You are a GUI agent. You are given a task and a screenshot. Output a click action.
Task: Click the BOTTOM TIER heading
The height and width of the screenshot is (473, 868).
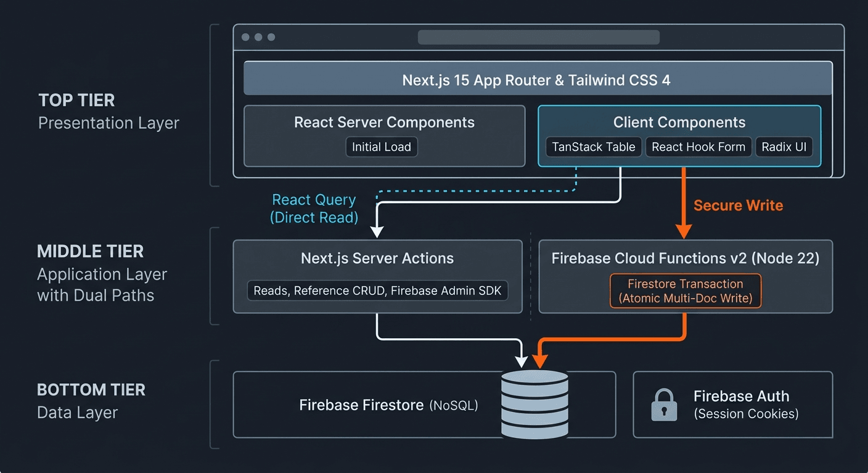tap(91, 390)
